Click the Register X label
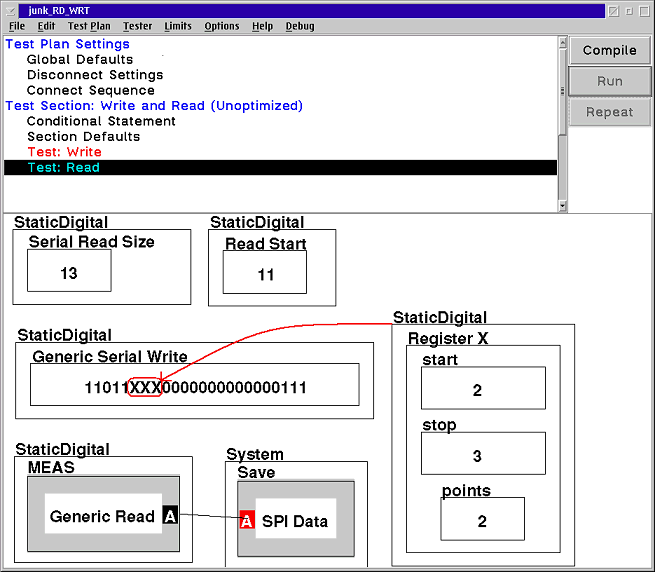655x572 pixels. [x=448, y=338]
